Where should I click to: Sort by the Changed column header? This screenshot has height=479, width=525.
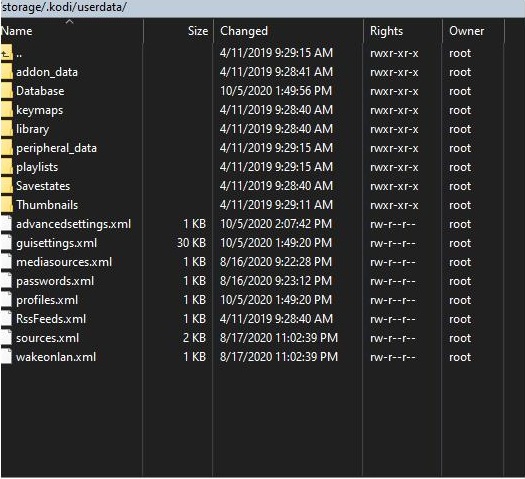click(x=288, y=31)
